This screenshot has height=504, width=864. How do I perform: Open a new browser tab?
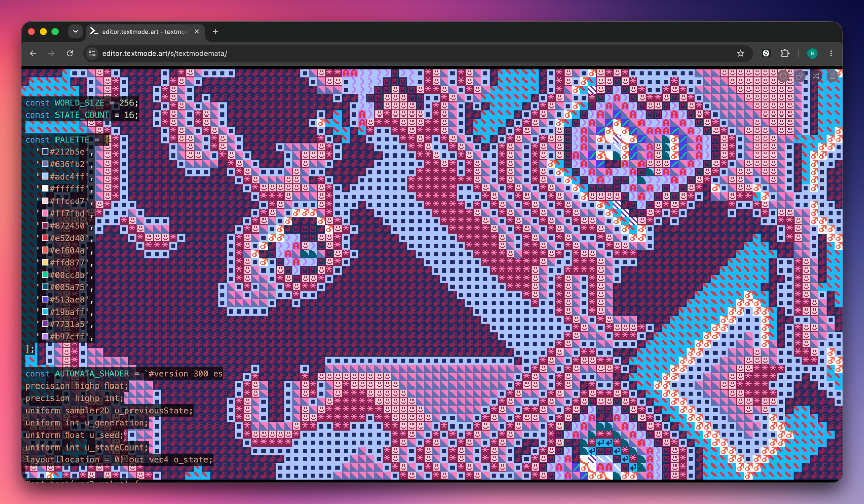[215, 32]
